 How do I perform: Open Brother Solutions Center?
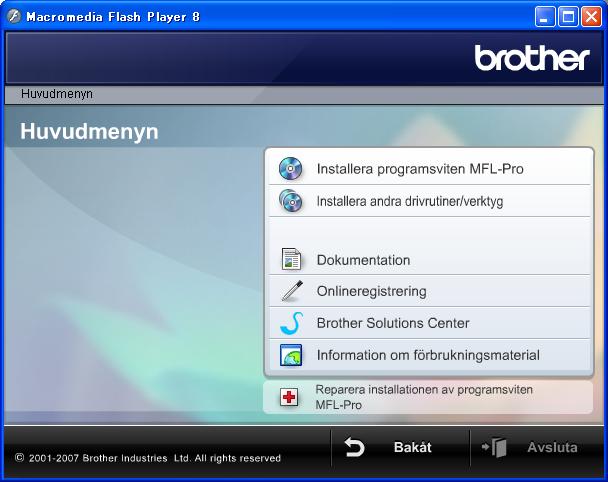[429, 323]
